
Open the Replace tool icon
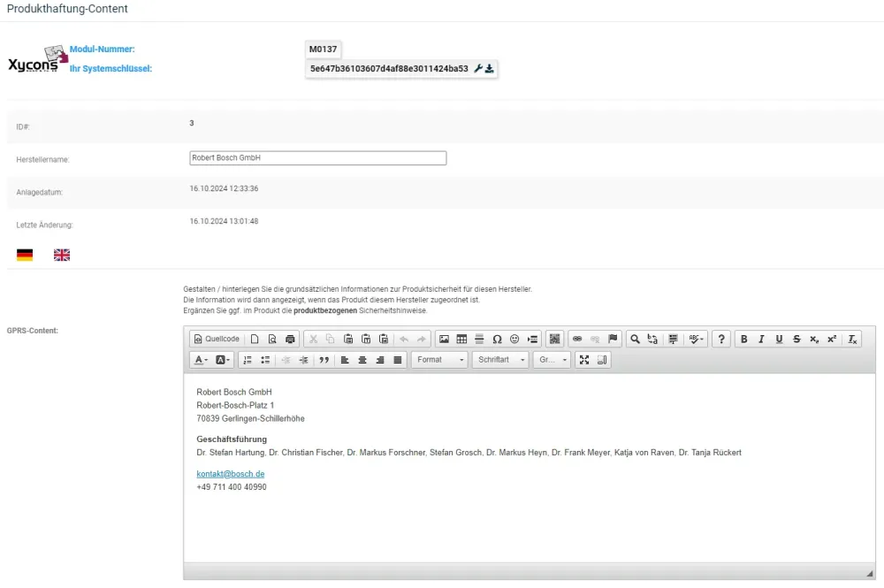652,339
